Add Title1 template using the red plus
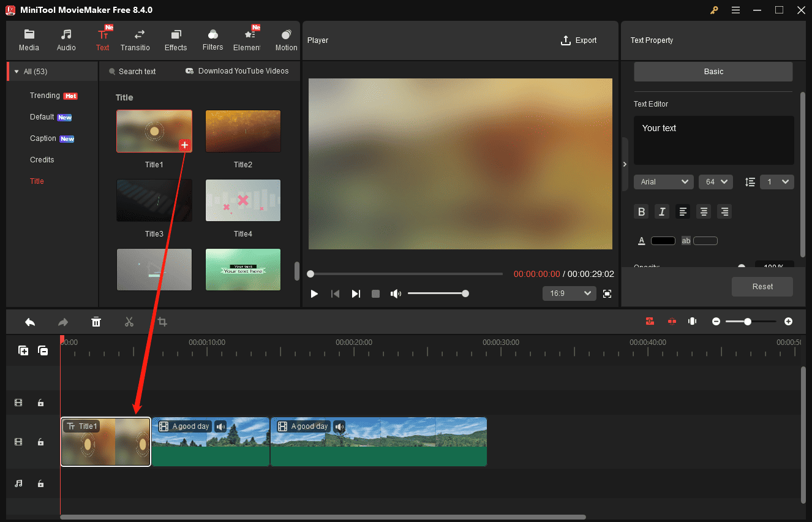Image resolution: width=812 pixels, height=522 pixels. point(185,145)
